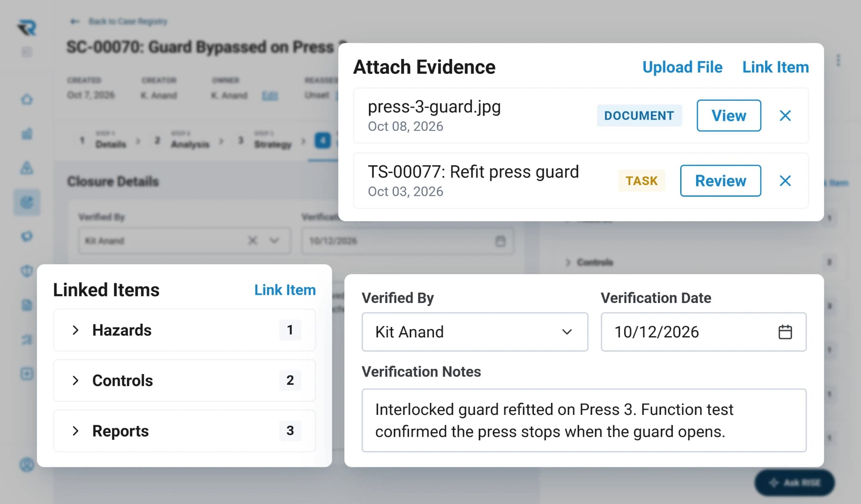This screenshot has height=504, width=861.
Task: Click the Verification Date field 10/12/2026
Action: click(x=703, y=332)
